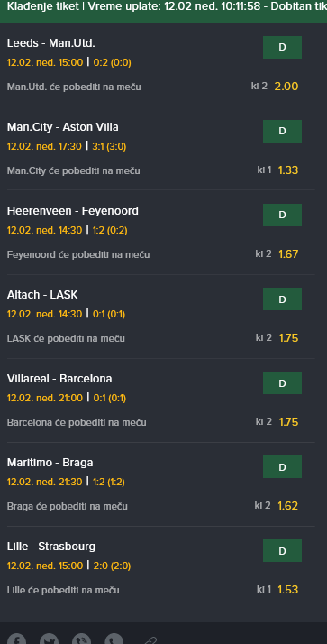Share ticket via Facebook icon
327x644 pixels.
16,639
